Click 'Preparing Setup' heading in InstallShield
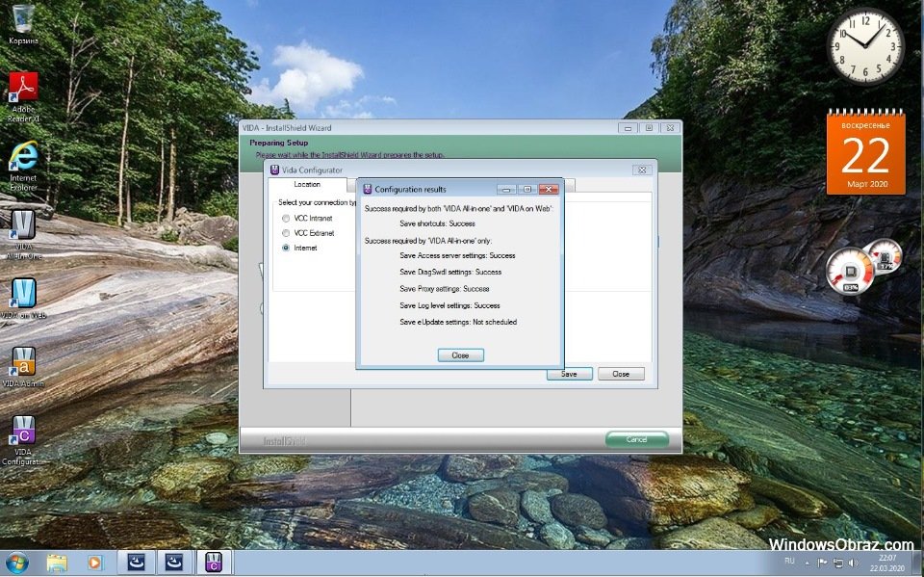Image resolution: width=924 pixels, height=577 pixels. [279, 143]
